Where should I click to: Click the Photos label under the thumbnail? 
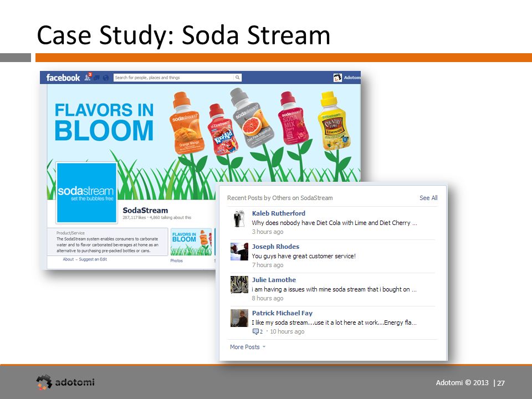tap(176, 260)
